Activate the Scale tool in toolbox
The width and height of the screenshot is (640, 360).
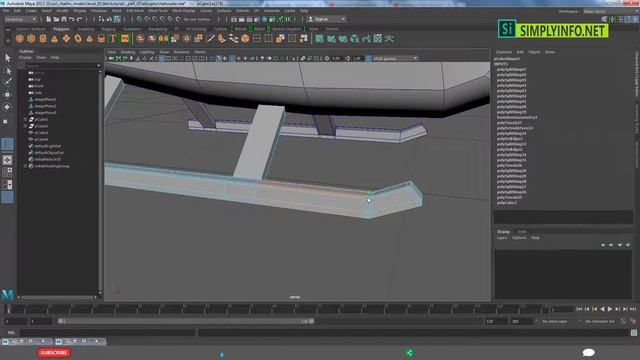pos(6,121)
